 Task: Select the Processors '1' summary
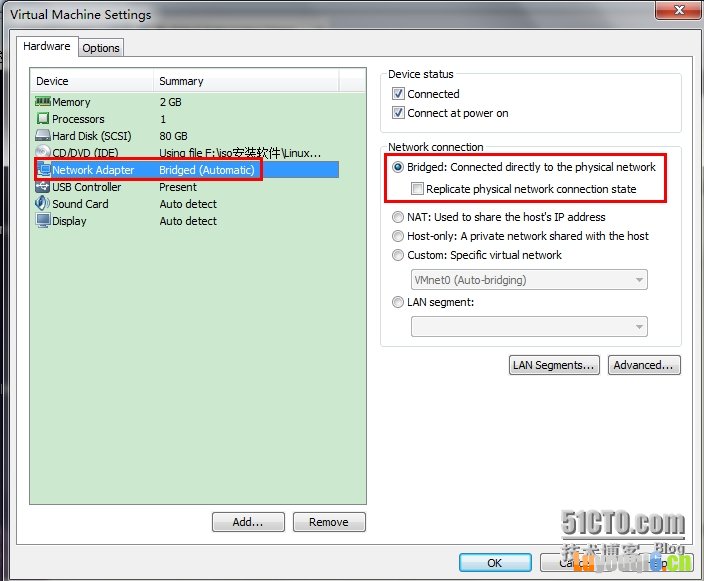pos(163,119)
